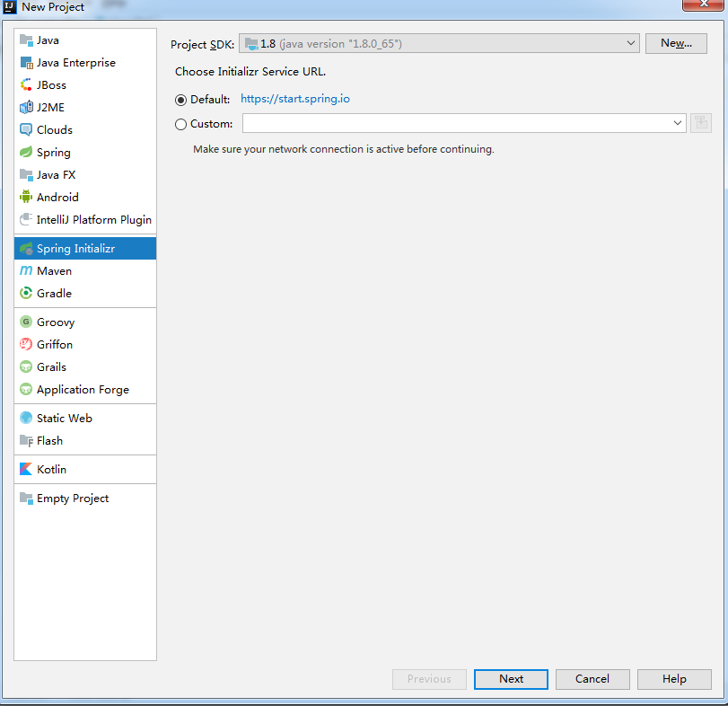The image size is (728, 706).
Task: Select the Custom service URL radio button
Action: pyautogui.click(x=180, y=124)
